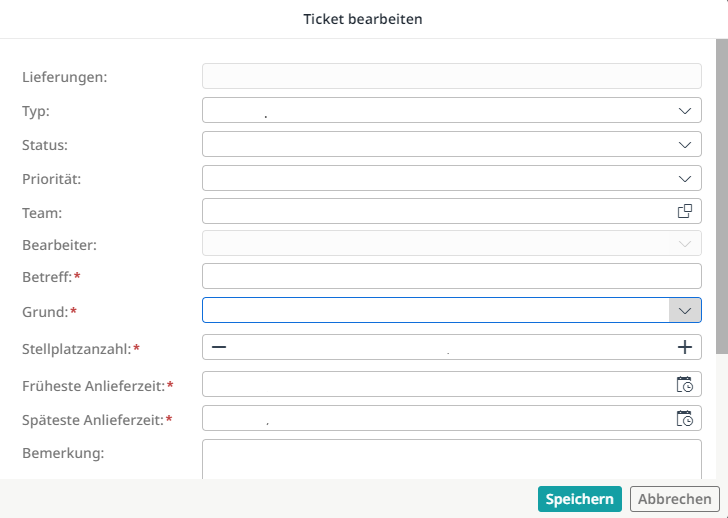Open calendar picker for Späteste Anlieferzeit
The image size is (728, 518).
[685, 418]
